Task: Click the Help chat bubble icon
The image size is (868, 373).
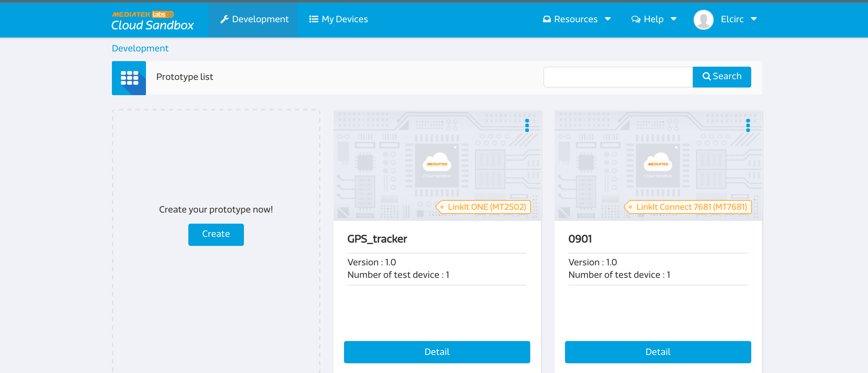Action: click(x=636, y=19)
